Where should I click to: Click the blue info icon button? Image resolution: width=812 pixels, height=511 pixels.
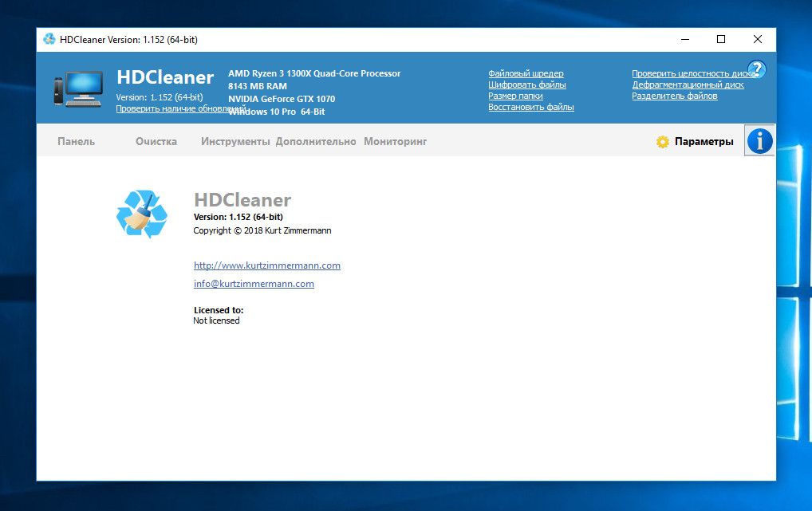(759, 141)
